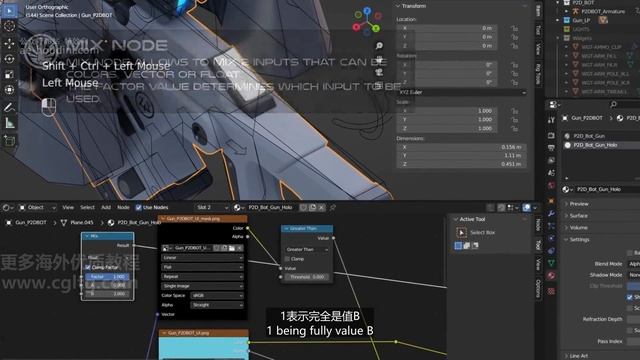The width and height of the screenshot is (640, 360).
Task: Duplicate the material via new-copy icon
Action: point(313,207)
